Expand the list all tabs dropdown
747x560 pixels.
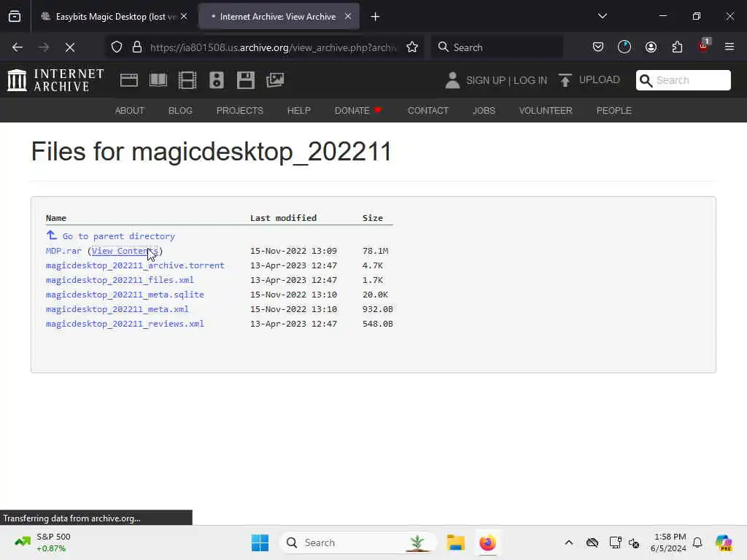(x=603, y=17)
